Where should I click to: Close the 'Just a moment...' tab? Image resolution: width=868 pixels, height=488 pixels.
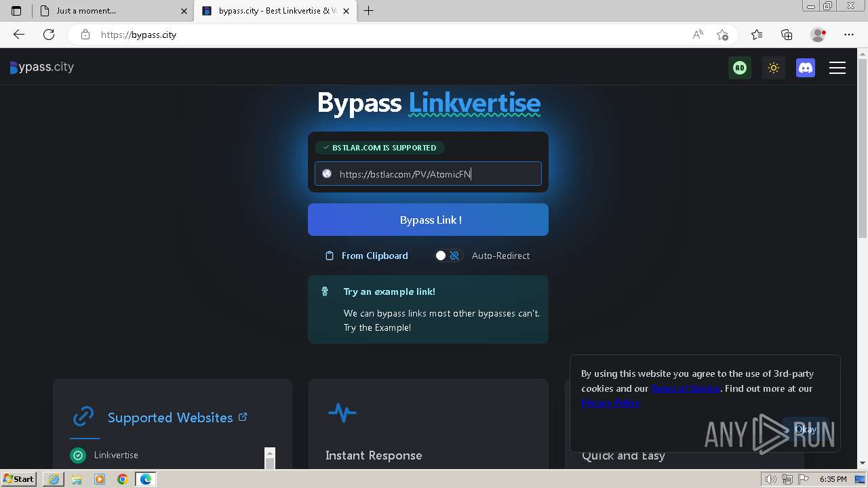click(184, 11)
